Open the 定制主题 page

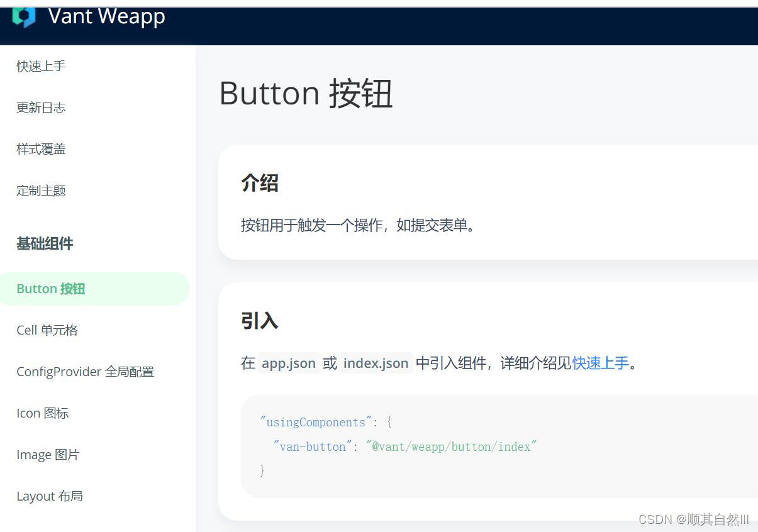click(40, 190)
